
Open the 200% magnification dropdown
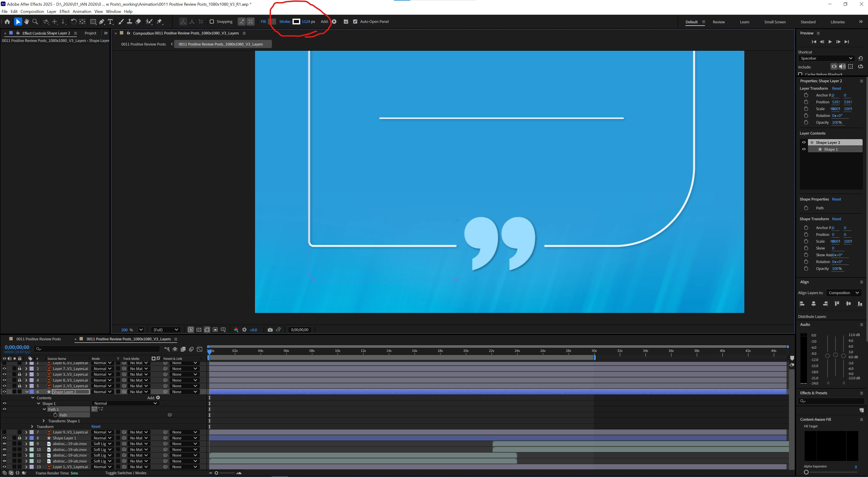pos(141,330)
